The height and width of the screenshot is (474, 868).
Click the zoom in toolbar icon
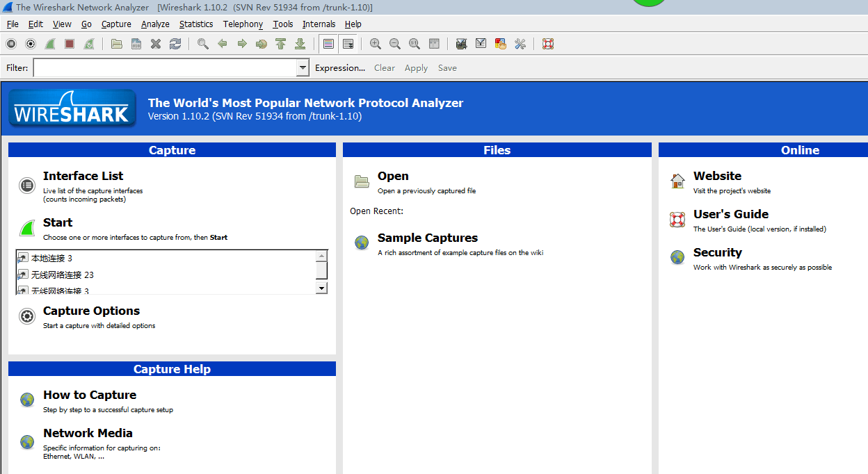coord(376,44)
